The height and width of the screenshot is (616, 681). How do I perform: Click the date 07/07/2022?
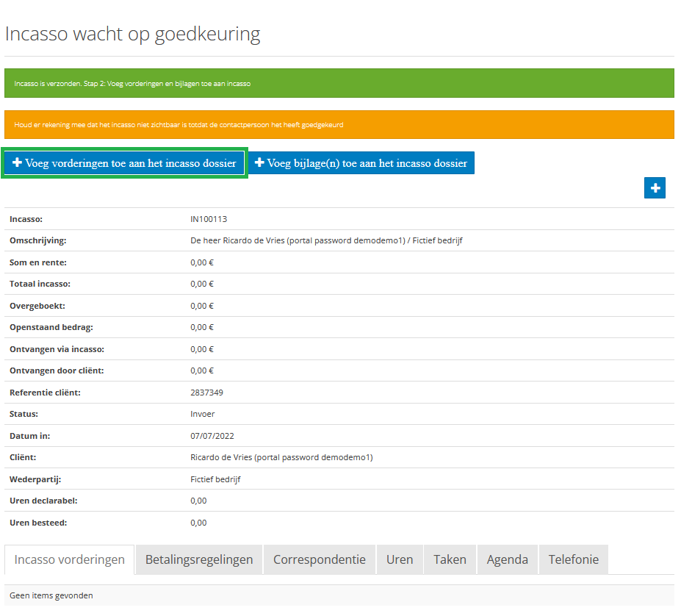click(212, 436)
